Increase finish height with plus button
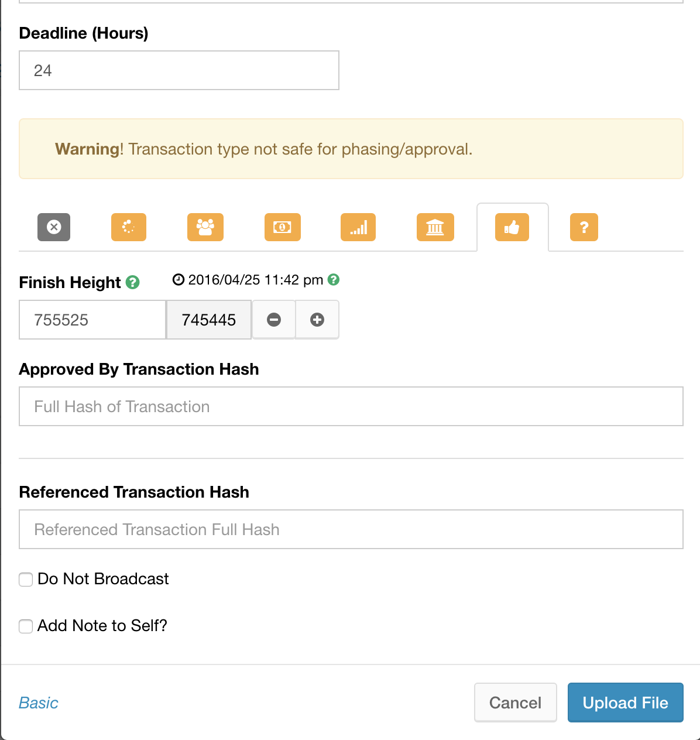The height and width of the screenshot is (740, 700). (x=317, y=320)
